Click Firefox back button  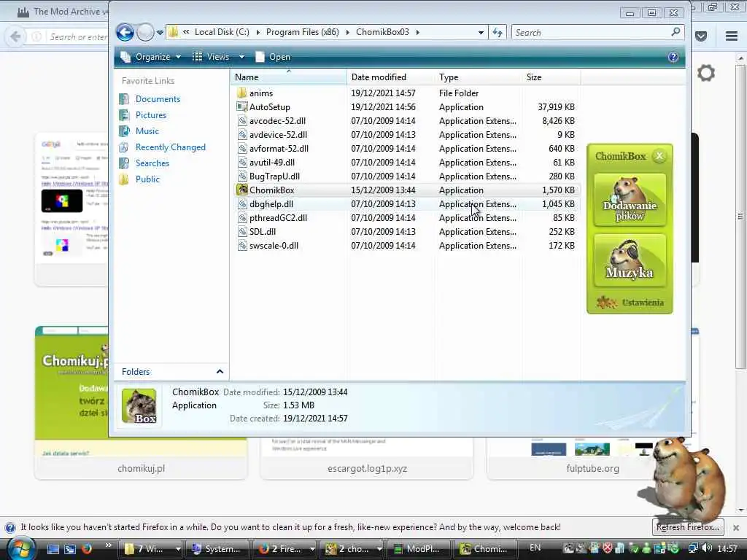(x=15, y=36)
